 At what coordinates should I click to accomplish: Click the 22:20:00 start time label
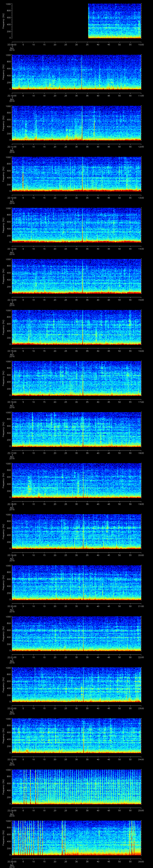(12, 606)
